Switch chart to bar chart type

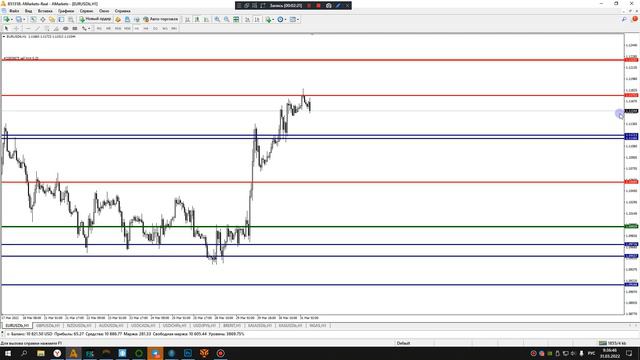pyautogui.click(x=187, y=19)
